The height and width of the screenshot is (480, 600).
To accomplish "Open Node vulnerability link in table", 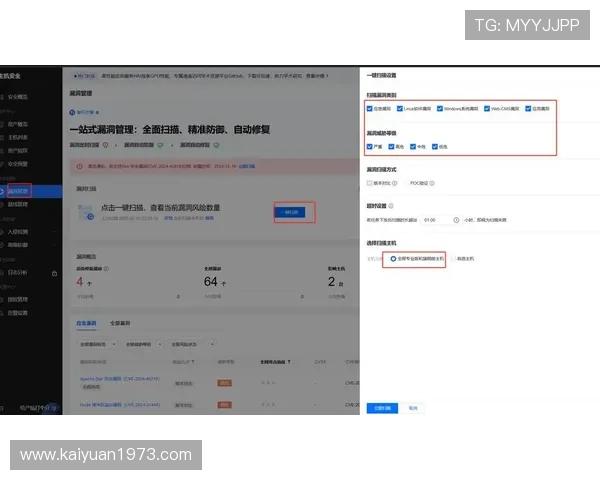I will click(x=120, y=405).
